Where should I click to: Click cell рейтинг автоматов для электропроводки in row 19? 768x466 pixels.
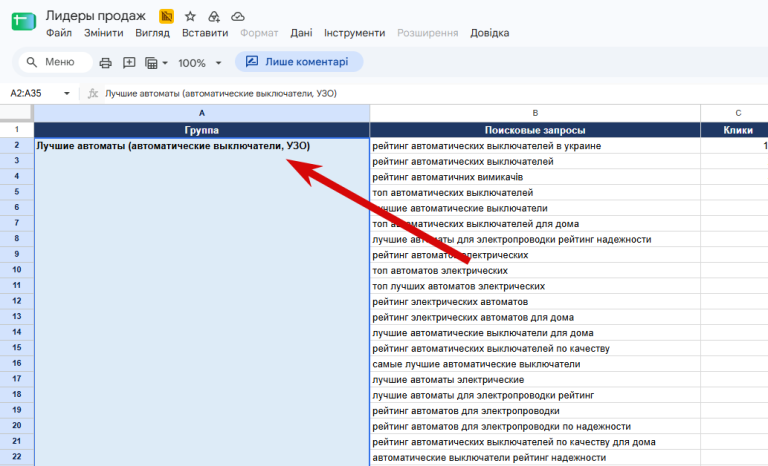pos(535,411)
